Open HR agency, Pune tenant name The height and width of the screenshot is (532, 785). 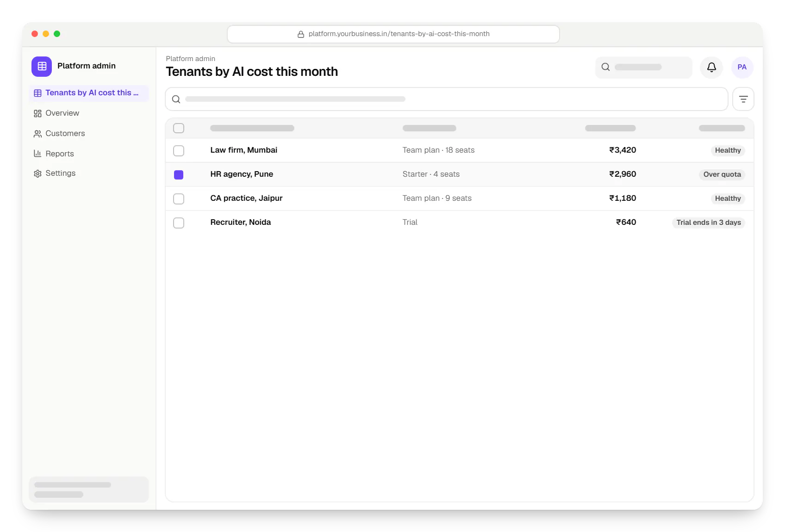click(242, 174)
